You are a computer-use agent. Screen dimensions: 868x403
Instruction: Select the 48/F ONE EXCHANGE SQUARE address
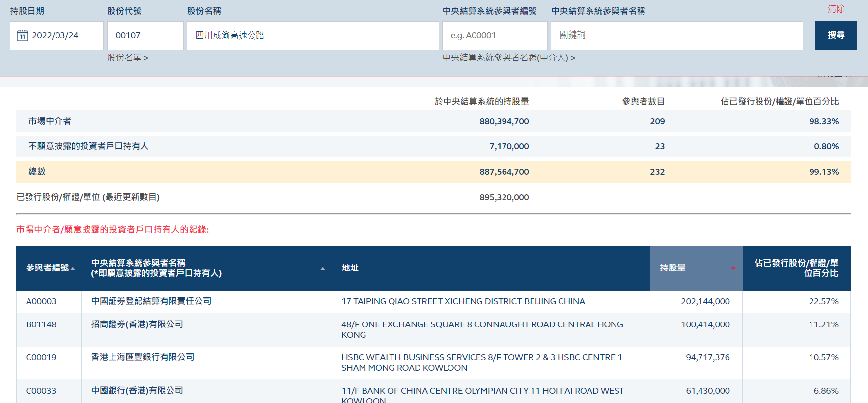click(x=482, y=329)
